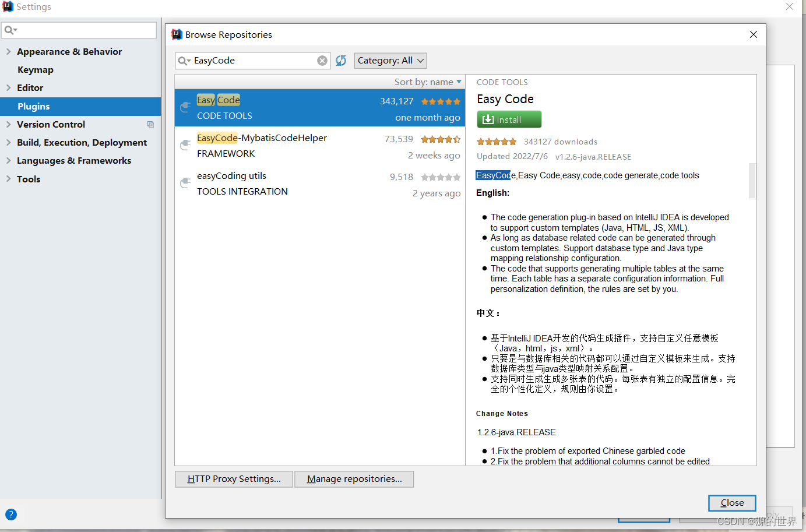This screenshot has width=806, height=532.
Task: Click the 'one month ago' update text
Action: point(428,118)
